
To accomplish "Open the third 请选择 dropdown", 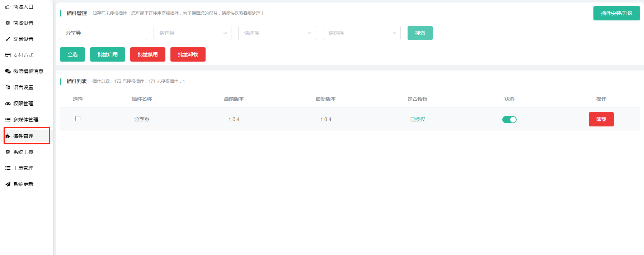I will pyautogui.click(x=362, y=33).
